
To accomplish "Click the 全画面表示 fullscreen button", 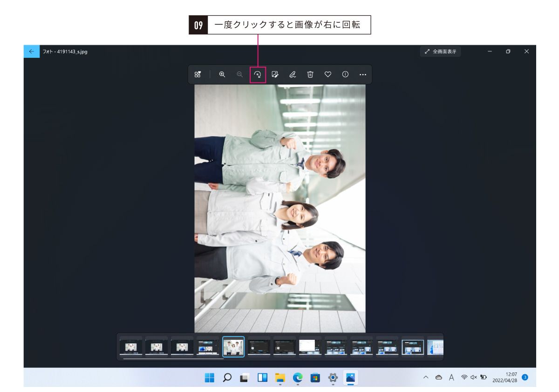I will 440,52.
